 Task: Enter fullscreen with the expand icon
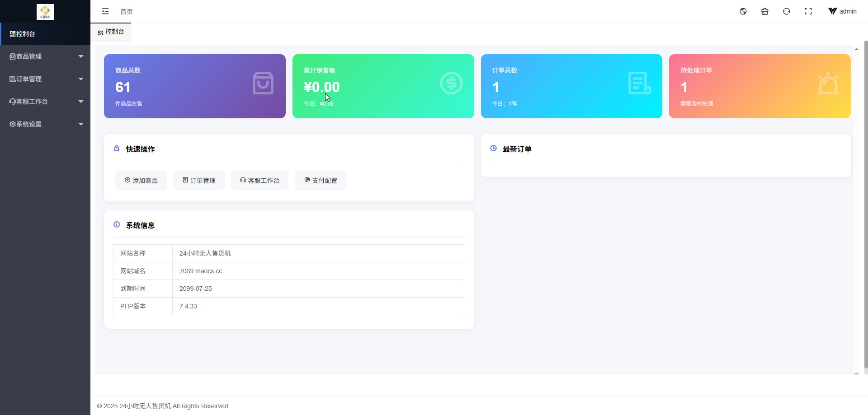coord(808,11)
